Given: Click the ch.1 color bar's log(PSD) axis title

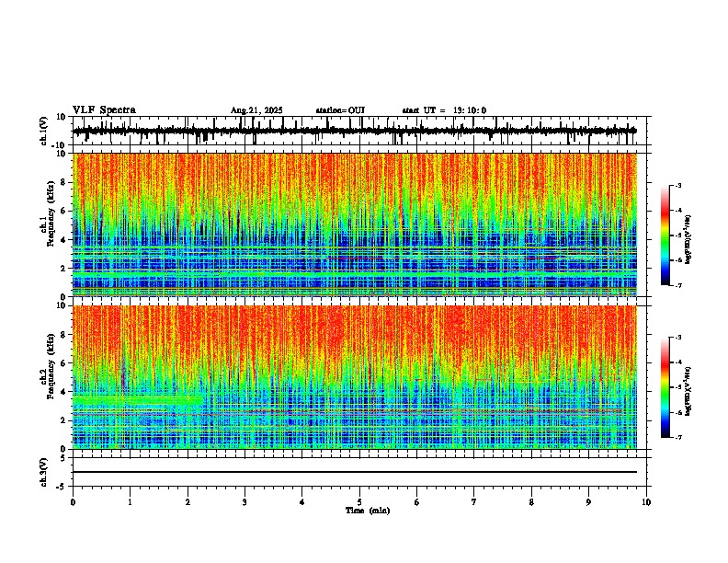Looking at the screenshot, I should coord(688,240).
